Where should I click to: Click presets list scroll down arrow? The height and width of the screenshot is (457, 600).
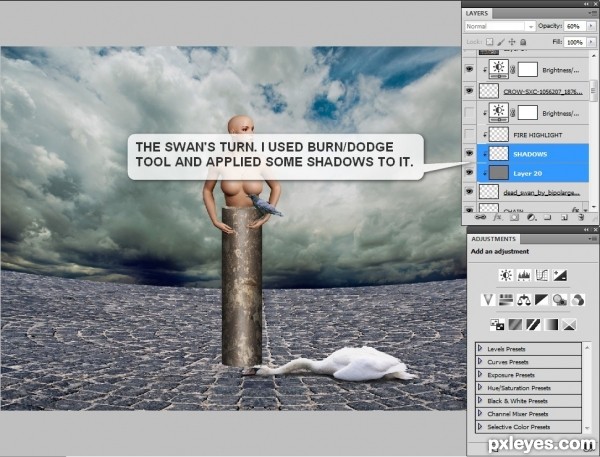pos(587,428)
